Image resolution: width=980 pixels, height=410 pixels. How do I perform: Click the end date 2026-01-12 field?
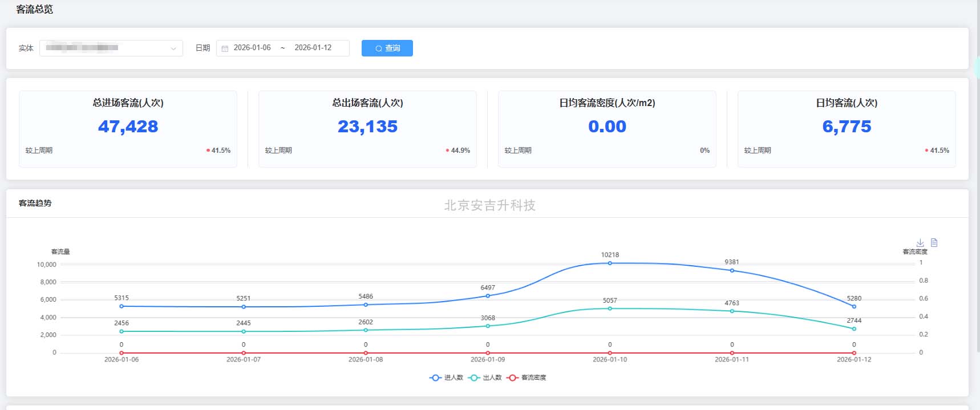point(313,48)
